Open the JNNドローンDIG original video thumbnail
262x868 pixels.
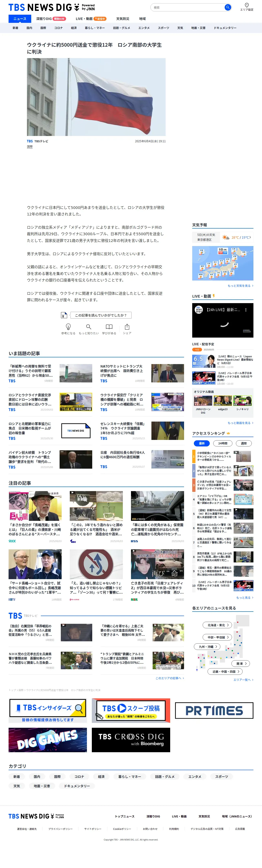tap(203, 401)
